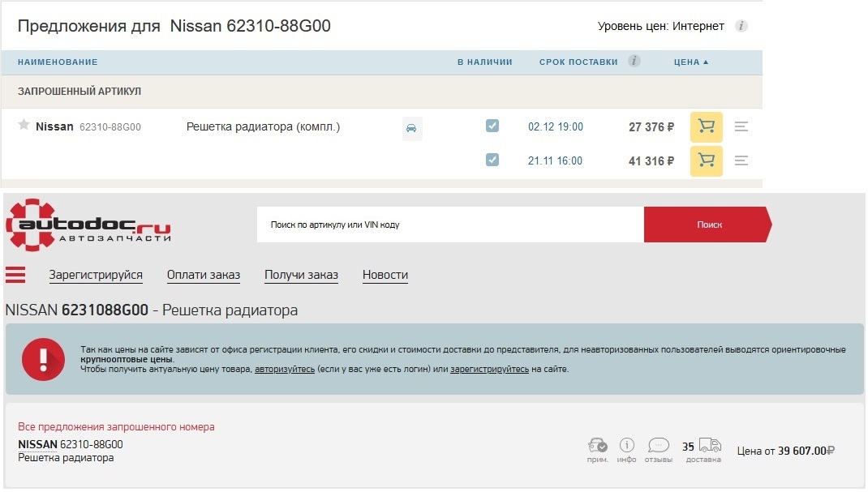Viewport: 868px width, 492px height.
Task: Star the Nissan 62310-88G00 item as favorite
Action: click(24, 124)
